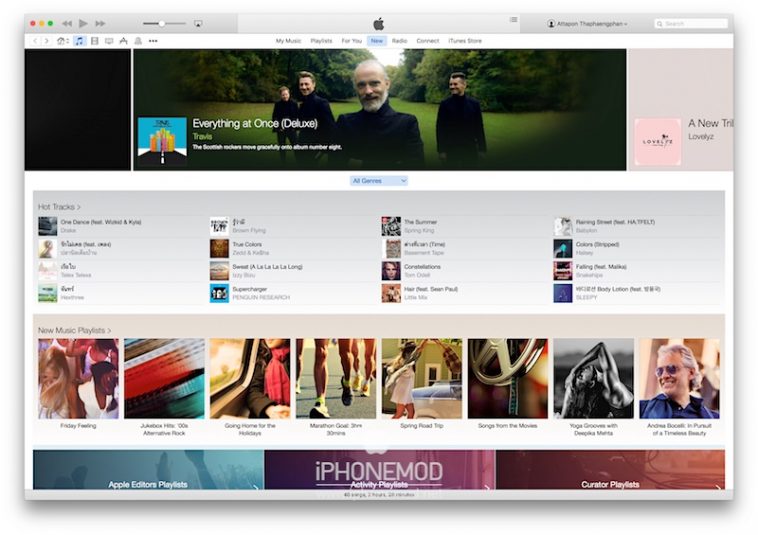Switch to the Movies library icon
758x535 pixels.
point(94,41)
